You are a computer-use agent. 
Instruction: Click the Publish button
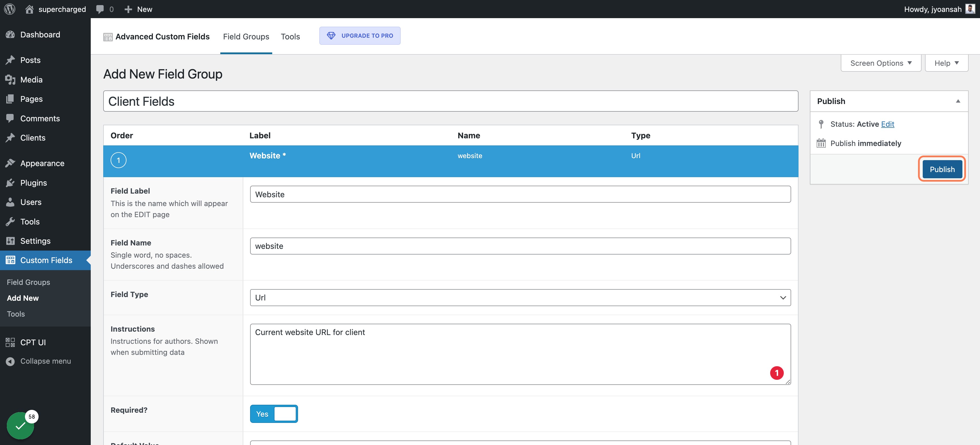click(942, 169)
